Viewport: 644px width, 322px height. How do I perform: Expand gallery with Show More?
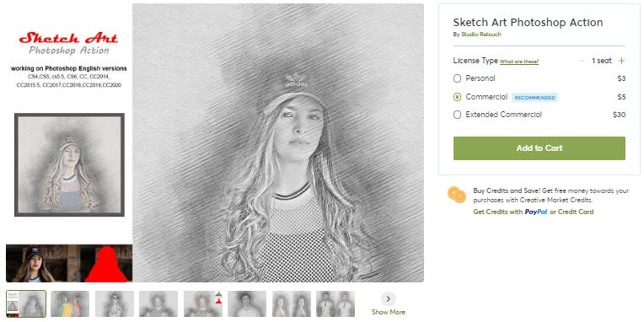pyautogui.click(x=388, y=312)
